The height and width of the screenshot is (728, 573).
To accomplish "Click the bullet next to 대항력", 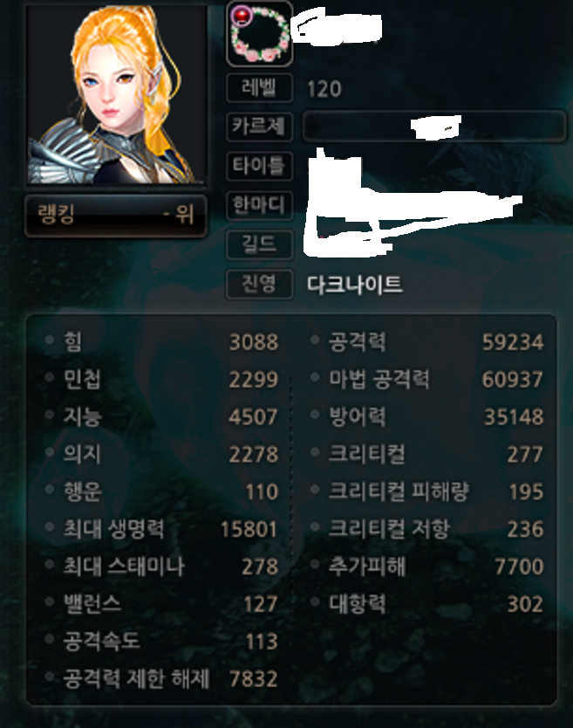I will coord(315,601).
